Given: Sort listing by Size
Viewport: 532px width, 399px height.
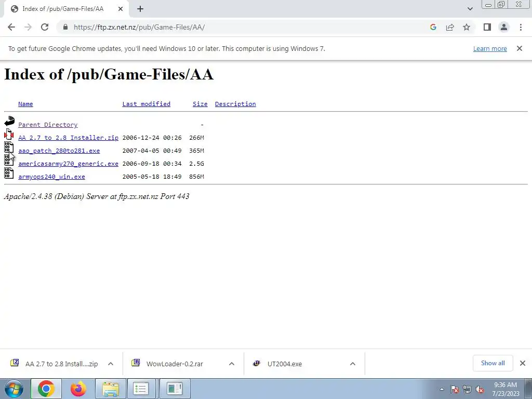Looking at the screenshot, I should [200, 104].
